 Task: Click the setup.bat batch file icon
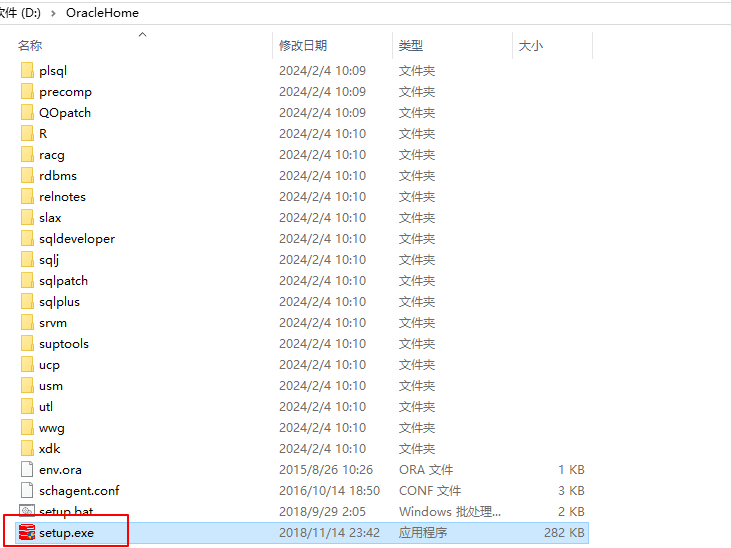pos(27,511)
